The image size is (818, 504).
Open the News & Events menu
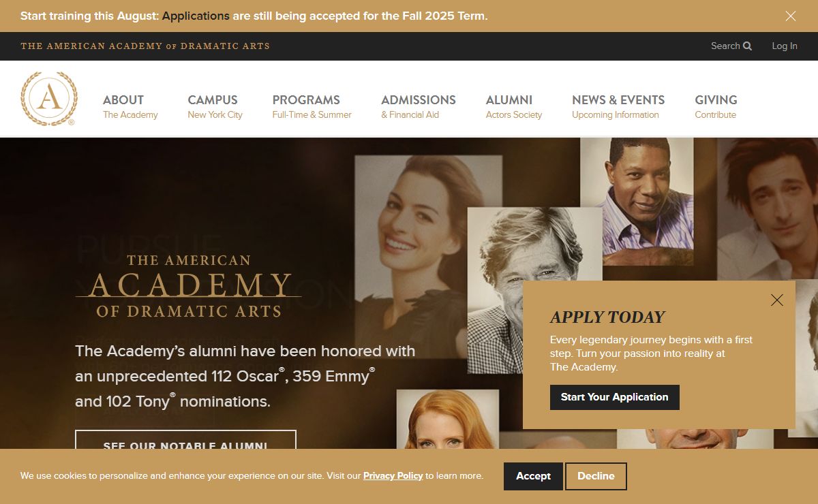(618, 106)
